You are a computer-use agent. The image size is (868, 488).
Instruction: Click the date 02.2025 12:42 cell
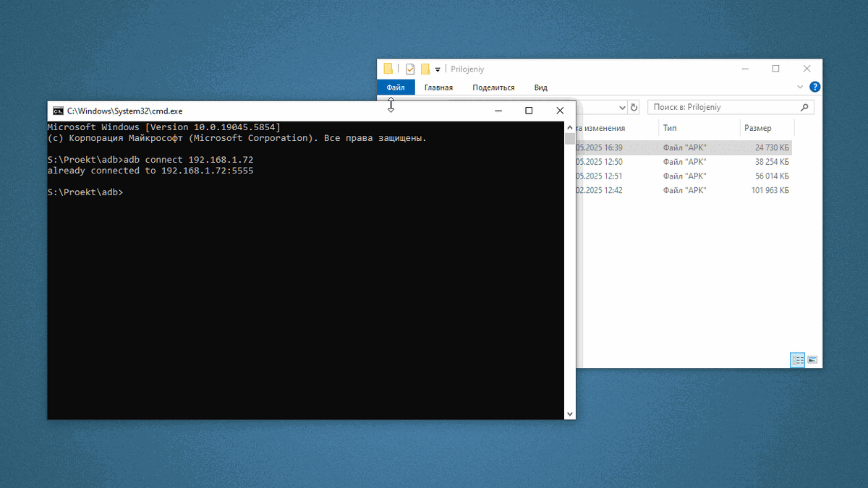(x=599, y=190)
